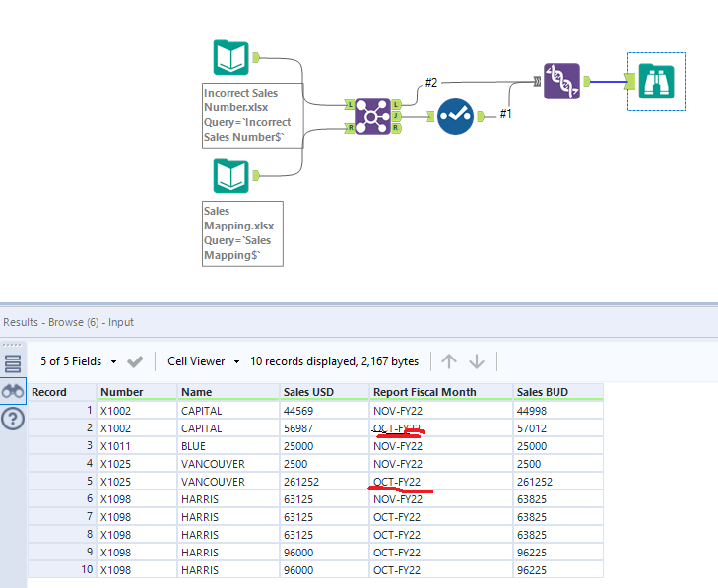Open the results help question mark icon
Screen dimensions: 718x588
13,419
